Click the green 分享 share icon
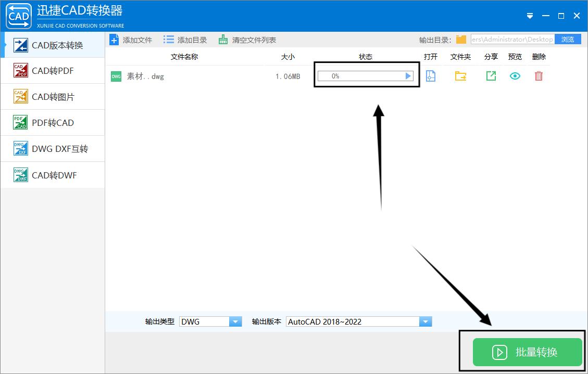Viewport: 588px width, 374px height. coord(491,76)
